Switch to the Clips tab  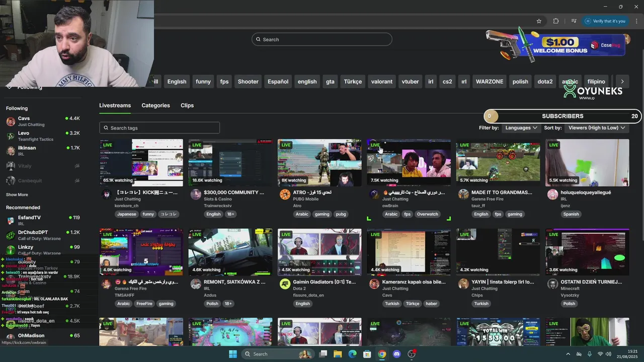pyautogui.click(x=187, y=106)
